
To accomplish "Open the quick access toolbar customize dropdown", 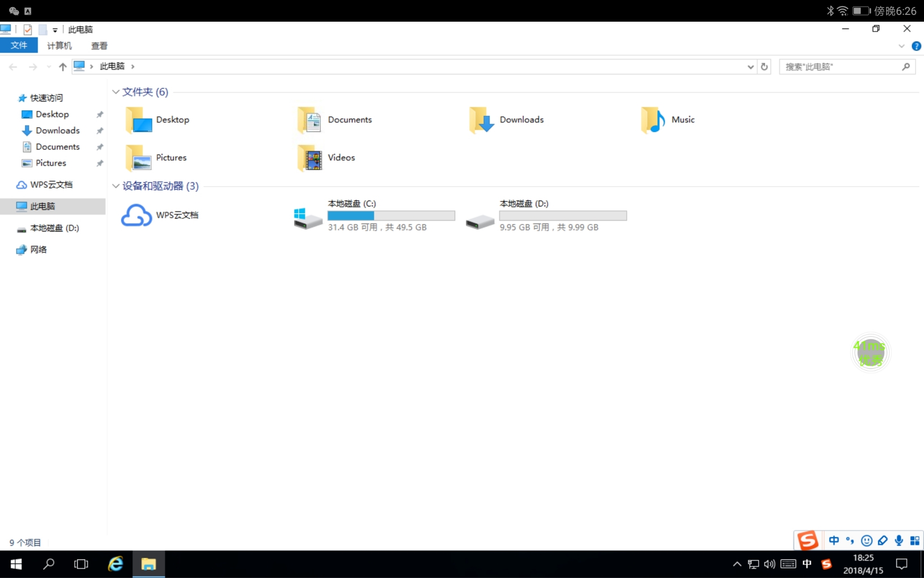I will [x=55, y=30].
